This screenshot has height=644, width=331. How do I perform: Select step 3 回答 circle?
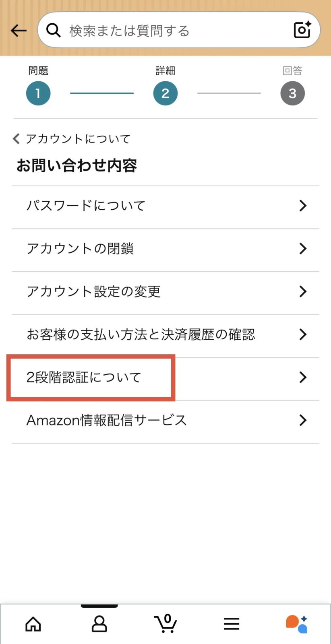292,93
